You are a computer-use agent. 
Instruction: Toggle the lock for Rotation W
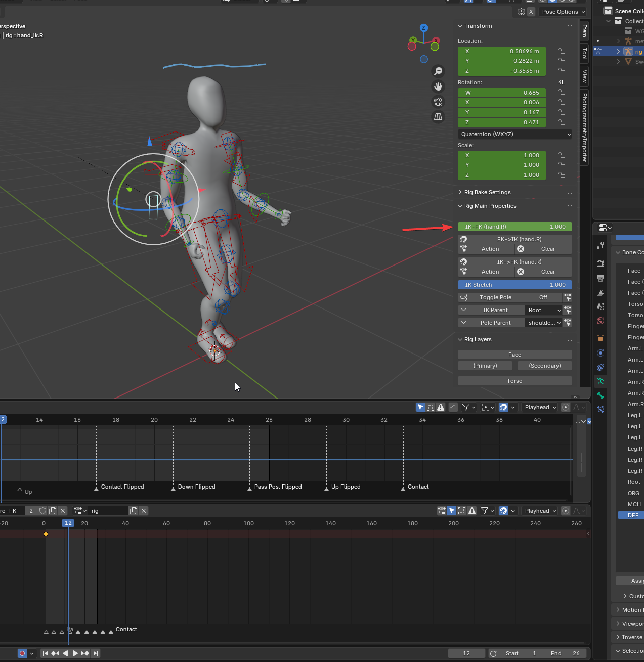click(562, 93)
